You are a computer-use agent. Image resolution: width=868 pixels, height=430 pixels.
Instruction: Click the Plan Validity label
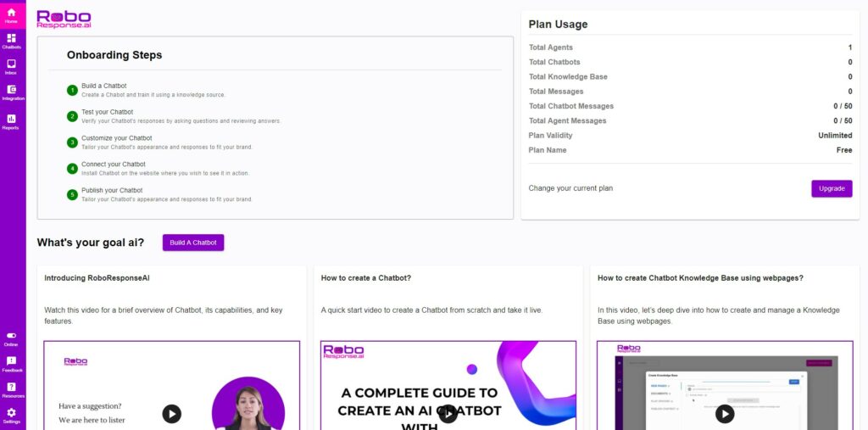(550, 135)
